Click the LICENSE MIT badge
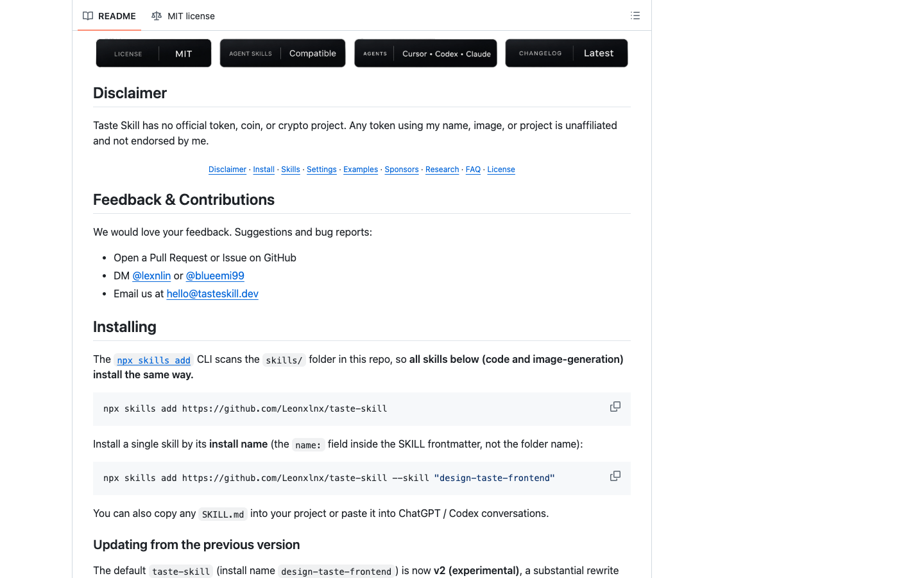Viewport: 924px width, 578px height. coord(153,53)
